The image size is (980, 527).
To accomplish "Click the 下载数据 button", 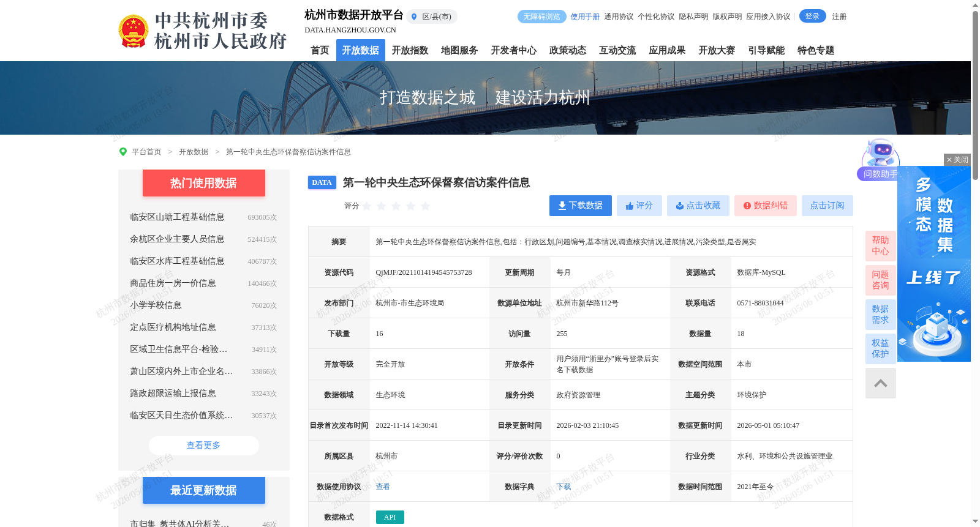I will tap(581, 206).
